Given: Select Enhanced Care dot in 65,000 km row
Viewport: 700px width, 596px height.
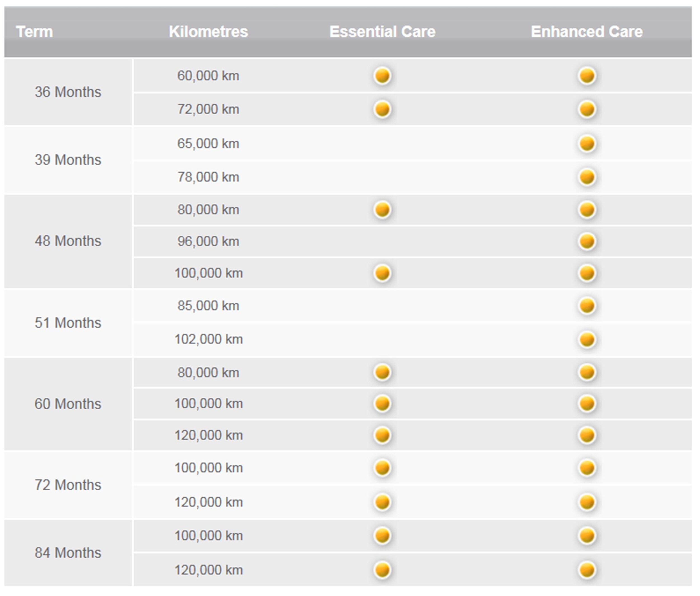Looking at the screenshot, I should tap(587, 143).
